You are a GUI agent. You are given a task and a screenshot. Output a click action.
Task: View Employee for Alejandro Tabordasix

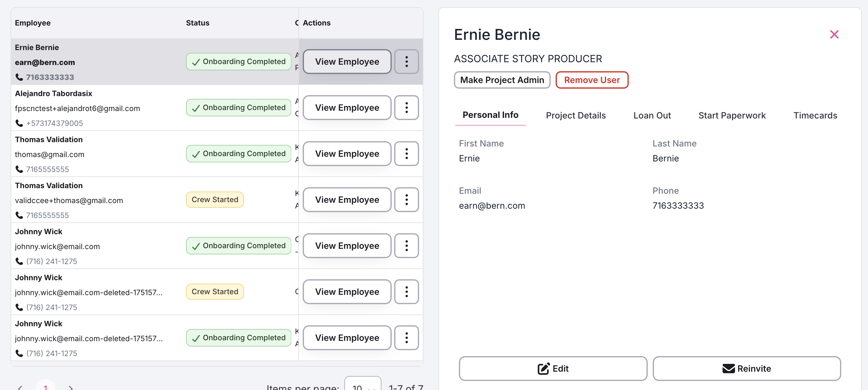pyautogui.click(x=347, y=108)
